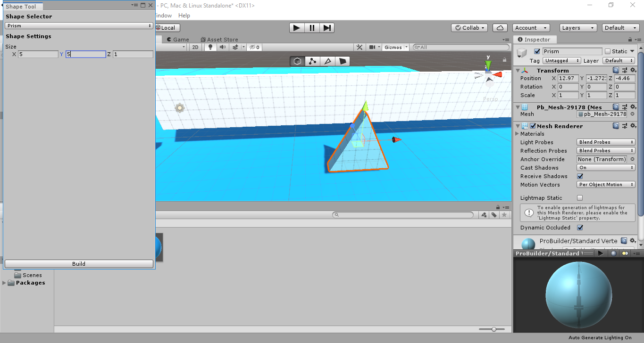Toggle scene lighting with the bulb icon
This screenshot has width=644, height=343.
coord(209,47)
